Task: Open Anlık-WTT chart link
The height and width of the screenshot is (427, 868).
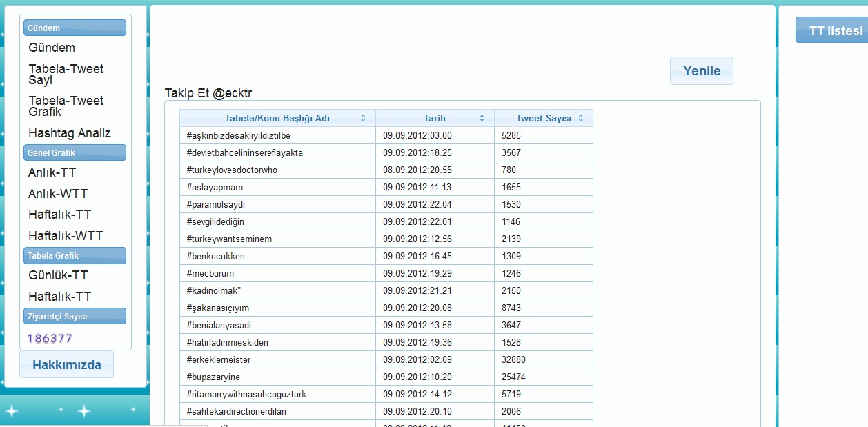Action: click(58, 194)
